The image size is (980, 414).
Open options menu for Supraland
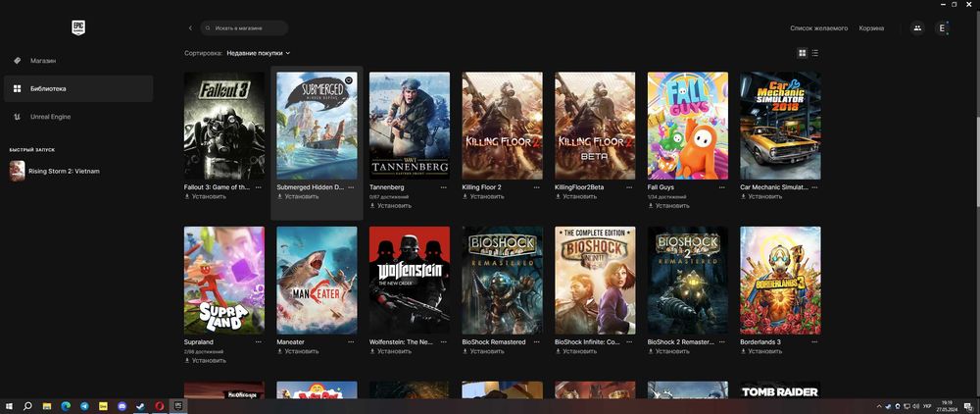pyautogui.click(x=258, y=342)
